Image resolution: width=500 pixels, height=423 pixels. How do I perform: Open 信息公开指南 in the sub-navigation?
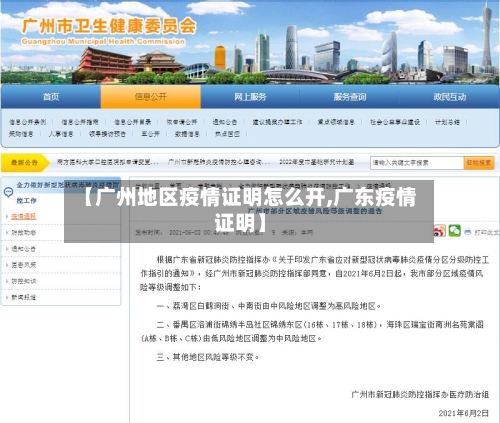(x=80, y=122)
